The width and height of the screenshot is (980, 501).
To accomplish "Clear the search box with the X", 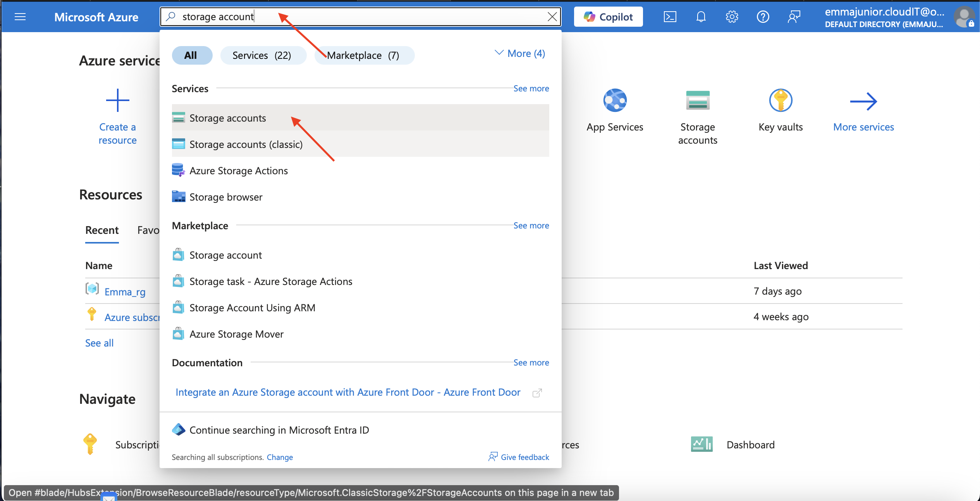I will click(552, 17).
